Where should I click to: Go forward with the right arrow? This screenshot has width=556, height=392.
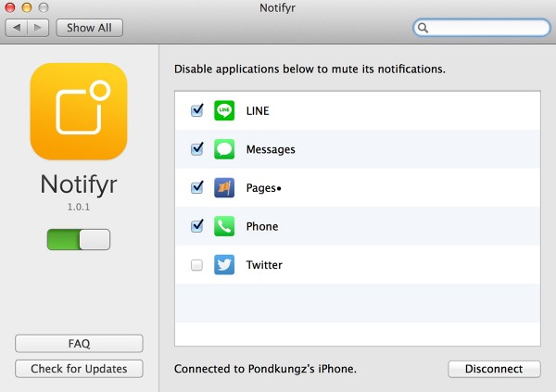38,28
